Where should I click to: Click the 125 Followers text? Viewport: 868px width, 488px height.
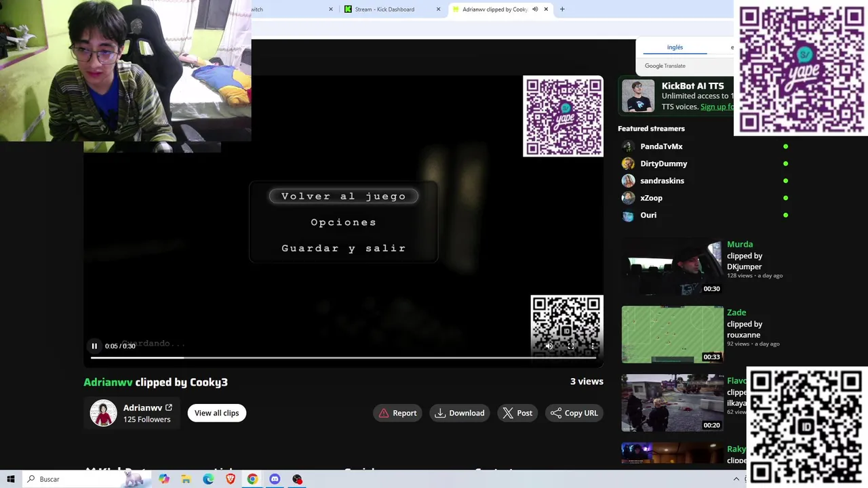pos(146,420)
